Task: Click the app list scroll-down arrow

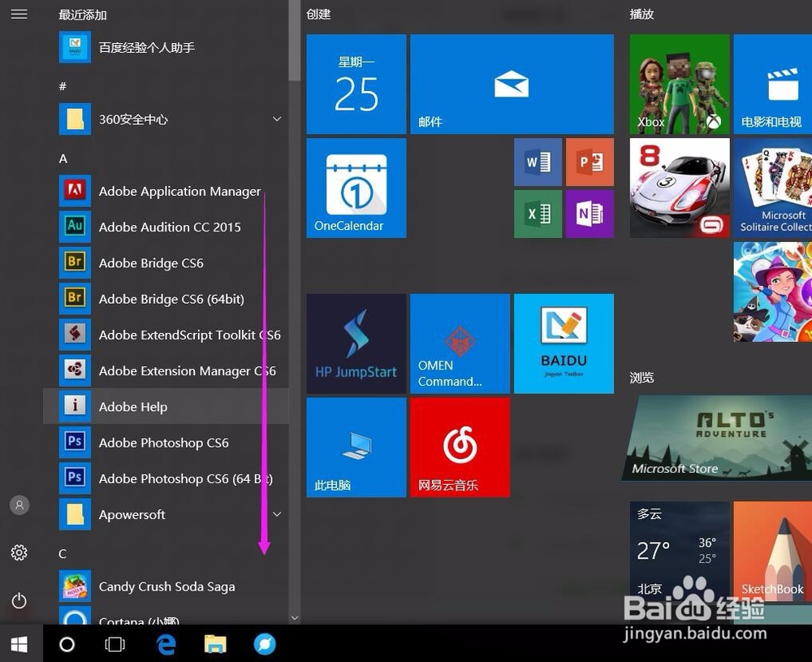Action: point(295,618)
